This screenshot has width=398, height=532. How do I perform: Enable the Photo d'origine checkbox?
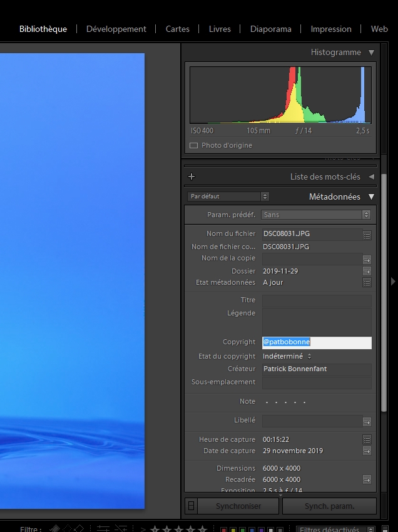[193, 145]
